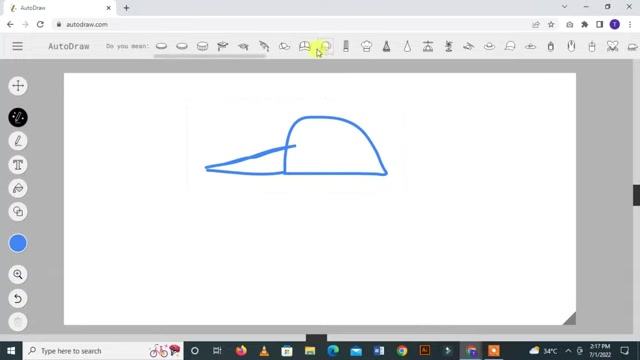Viewport: 640px width, 360px height.
Task: Delete drawing with trash icon
Action: (18, 322)
